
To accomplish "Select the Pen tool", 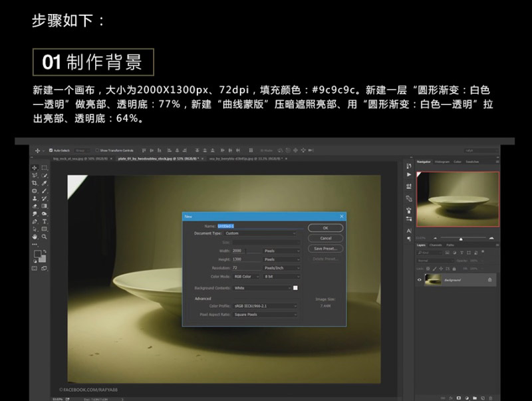I will (35, 221).
